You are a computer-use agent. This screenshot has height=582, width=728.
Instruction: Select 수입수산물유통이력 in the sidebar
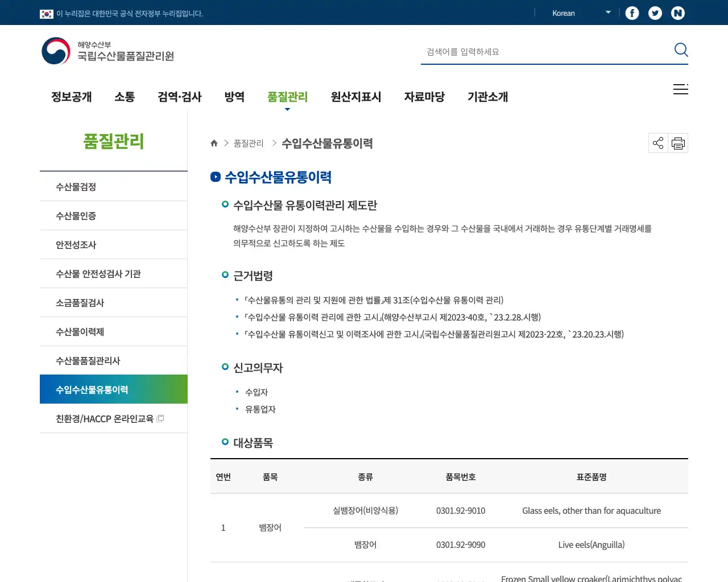click(114, 389)
